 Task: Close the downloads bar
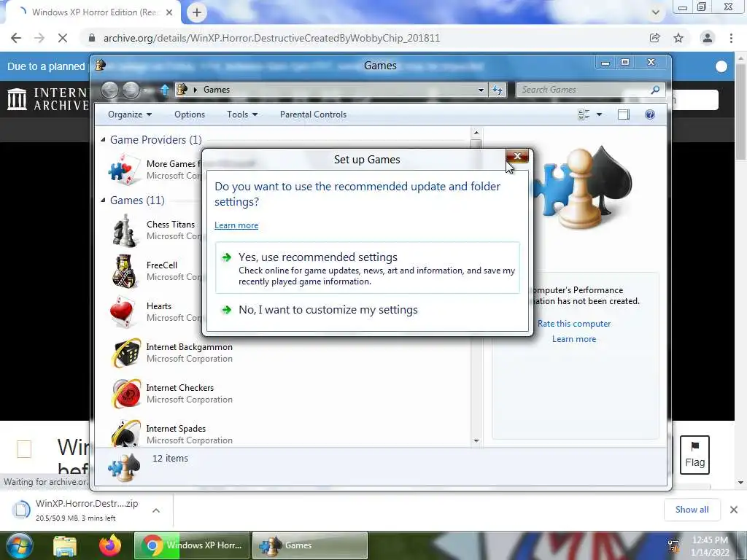tap(734, 510)
